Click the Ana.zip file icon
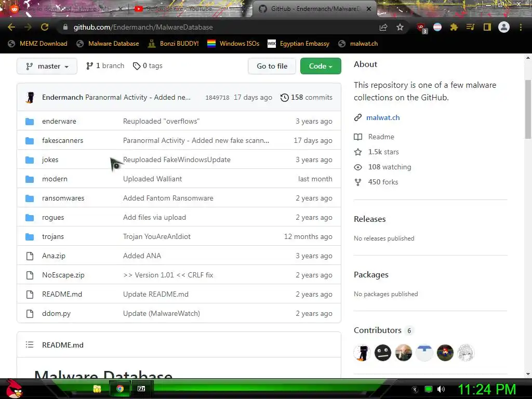The image size is (532, 399). pos(30,256)
